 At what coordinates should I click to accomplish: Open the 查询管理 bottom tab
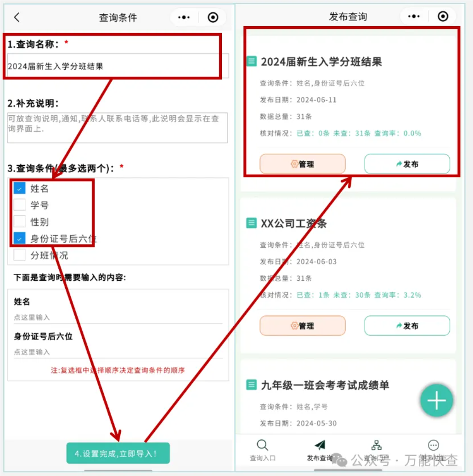377,450
